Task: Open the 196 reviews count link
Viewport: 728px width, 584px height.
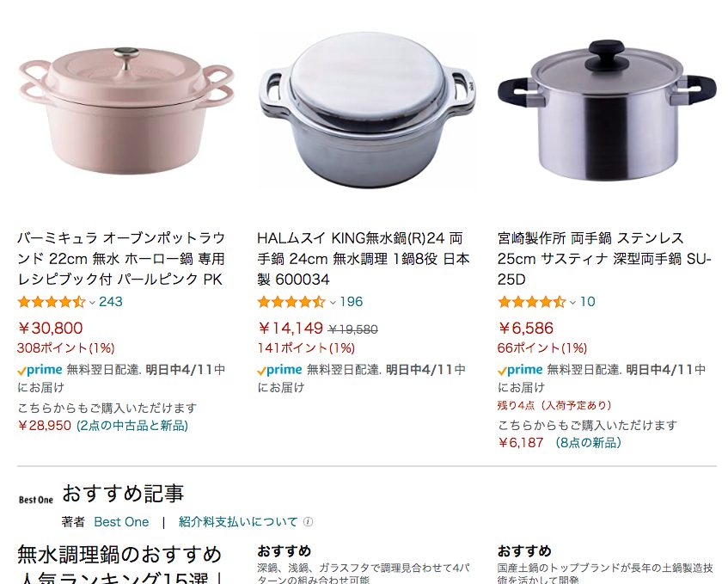Action: (x=351, y=302)
